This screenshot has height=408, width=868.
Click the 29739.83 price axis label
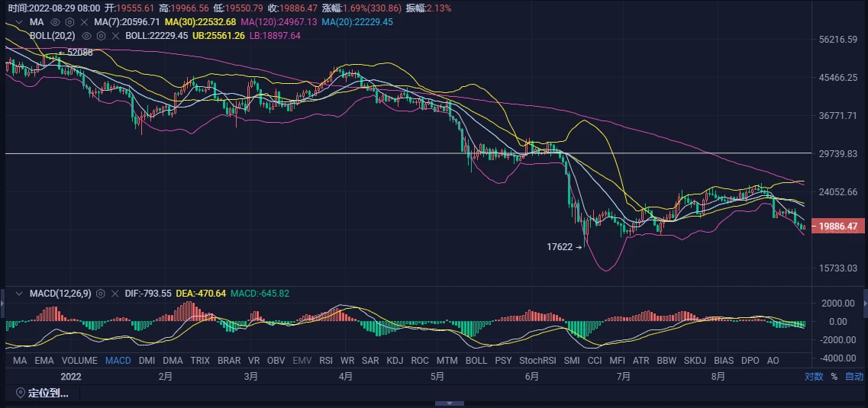(x=838, y=154)
